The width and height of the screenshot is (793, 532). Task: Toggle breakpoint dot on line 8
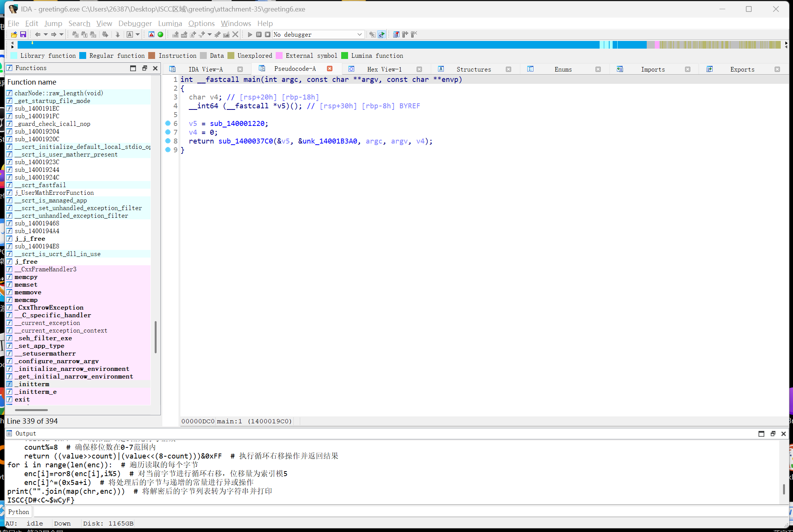pos(168,141)
